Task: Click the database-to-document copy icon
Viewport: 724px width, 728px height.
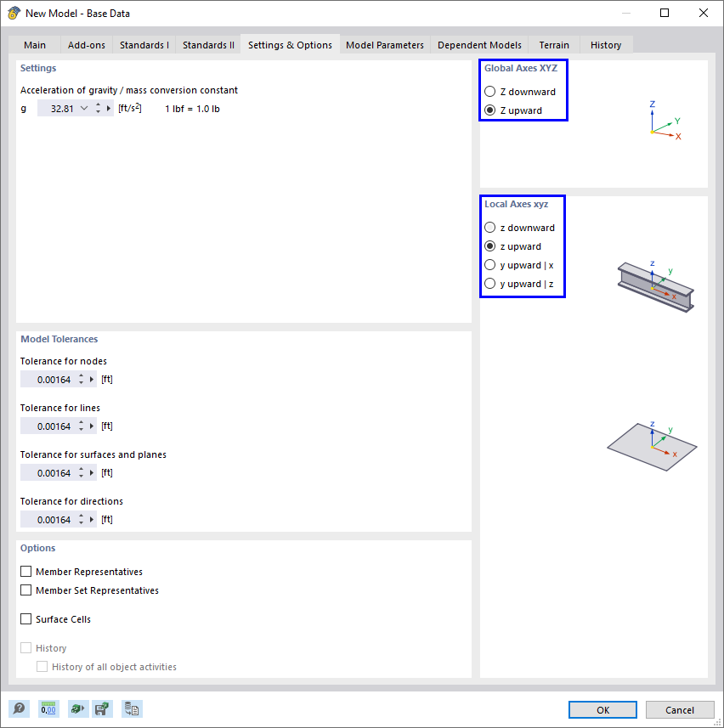Action: 132,709
